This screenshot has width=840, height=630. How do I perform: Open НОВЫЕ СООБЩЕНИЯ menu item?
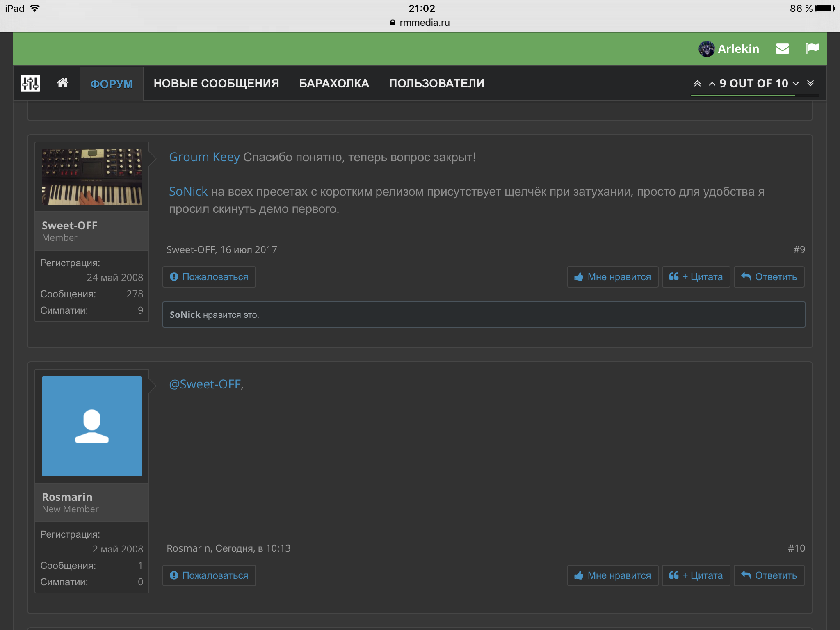[216, 84]
